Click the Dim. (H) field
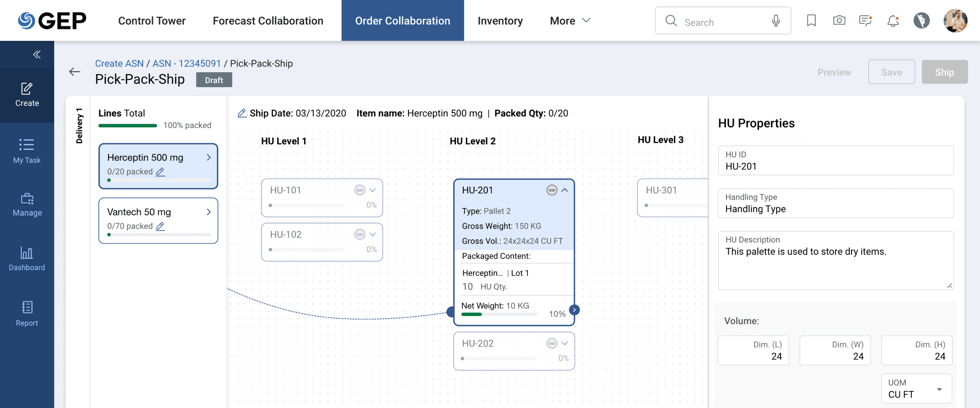This screenshot has width=980, height=408. pos(916,351)
